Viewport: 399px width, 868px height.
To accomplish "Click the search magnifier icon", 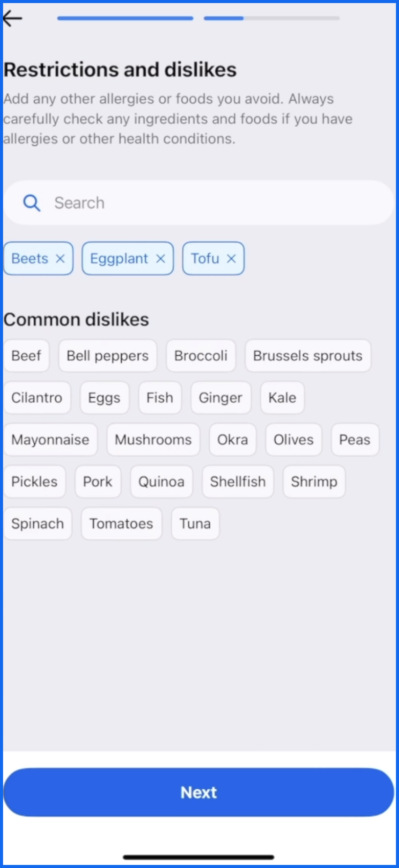I will point(32,203).
